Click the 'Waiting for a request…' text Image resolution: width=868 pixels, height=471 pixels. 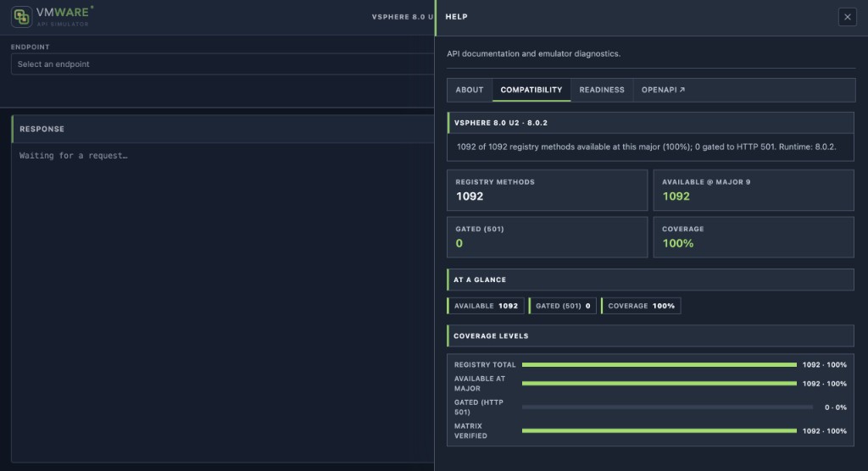[73, 156]
